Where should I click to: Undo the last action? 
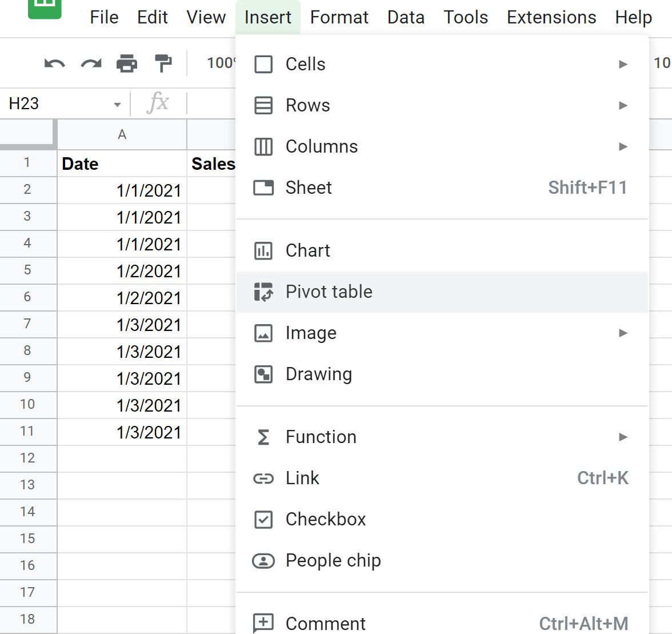pos(55,64)
